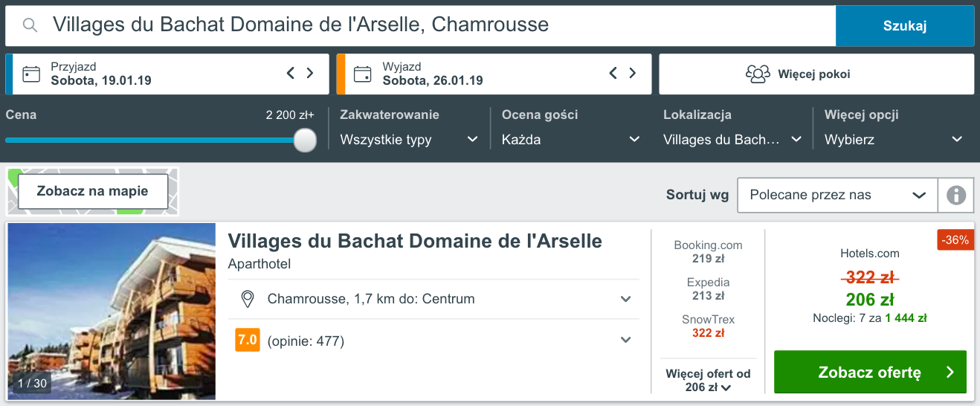Screen dimensions: 980x406
Task: Go to next check-in day arrow
Action: (x=310, y=73)
